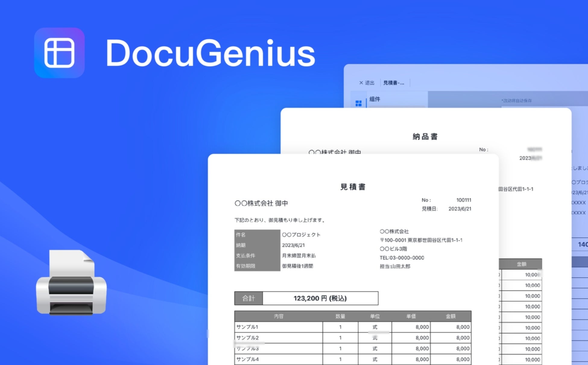
Task: Click the 単価 column header
Action: (x=411, y=316)
